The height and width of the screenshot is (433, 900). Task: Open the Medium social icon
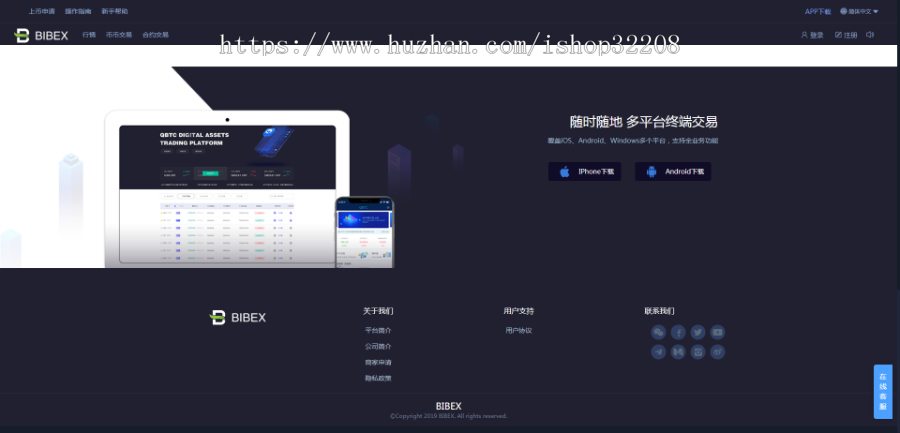[678, 351]
